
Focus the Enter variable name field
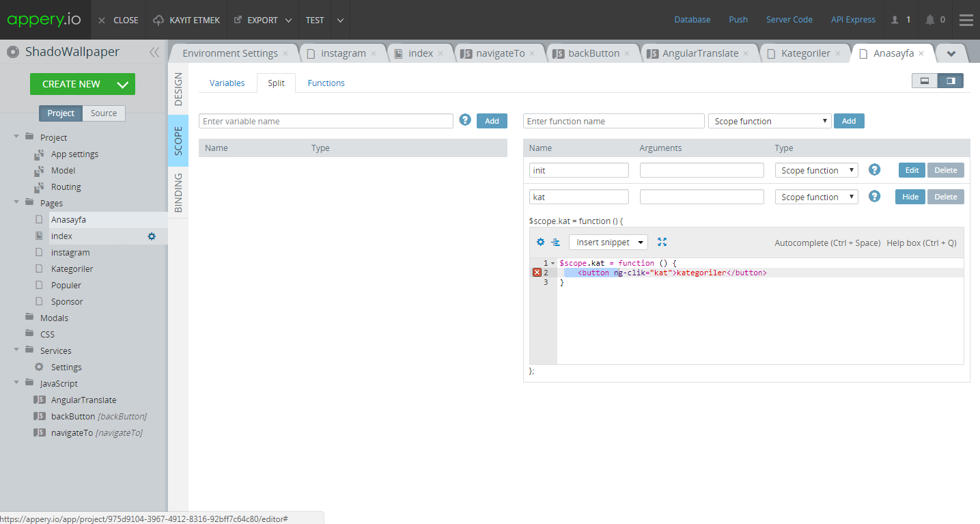coord(326,121)
